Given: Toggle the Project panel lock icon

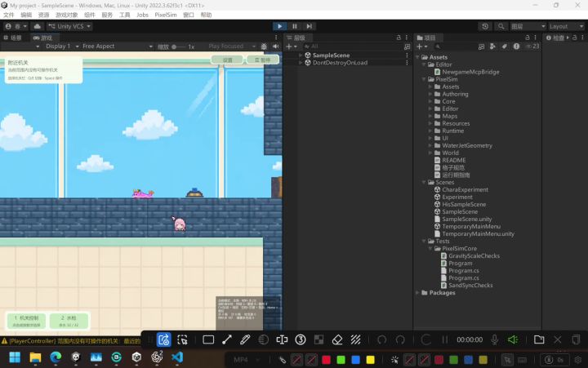Looking at the screenshot, I should [x=528, y=38].
